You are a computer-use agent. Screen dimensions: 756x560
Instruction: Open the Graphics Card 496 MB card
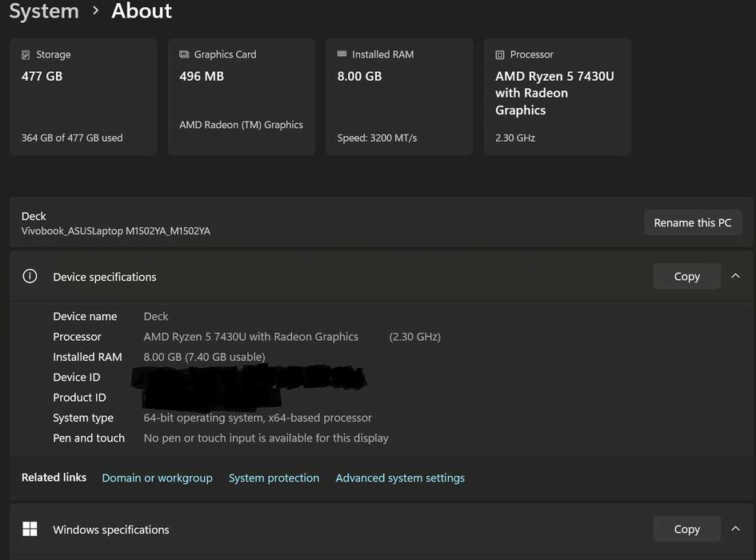point(242,97)
